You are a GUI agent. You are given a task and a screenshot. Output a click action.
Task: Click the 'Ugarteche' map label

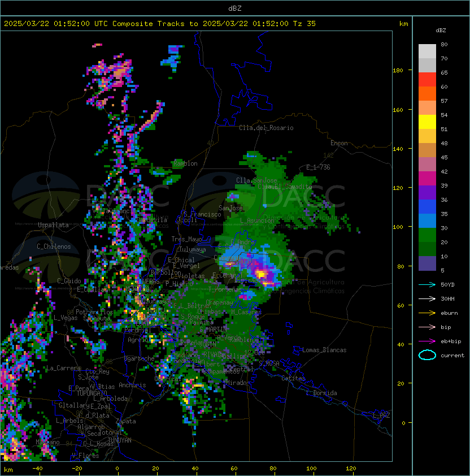(x=140, y=358)
